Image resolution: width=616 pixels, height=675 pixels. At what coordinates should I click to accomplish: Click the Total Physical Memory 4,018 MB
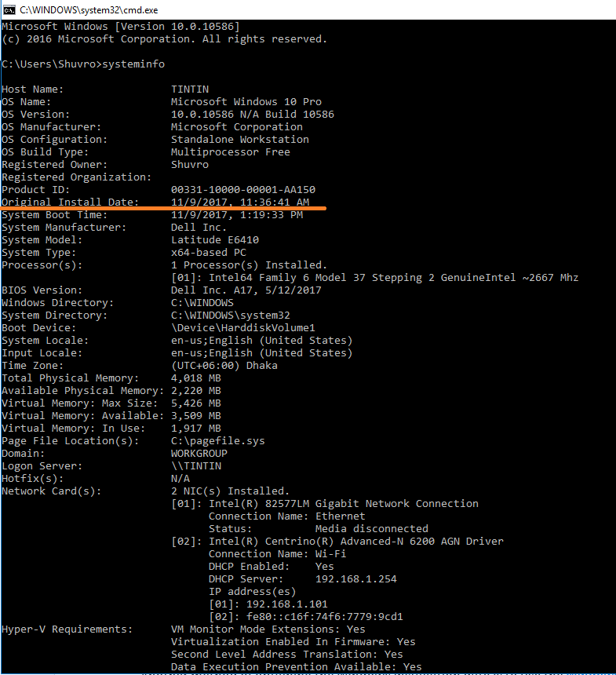196,378
